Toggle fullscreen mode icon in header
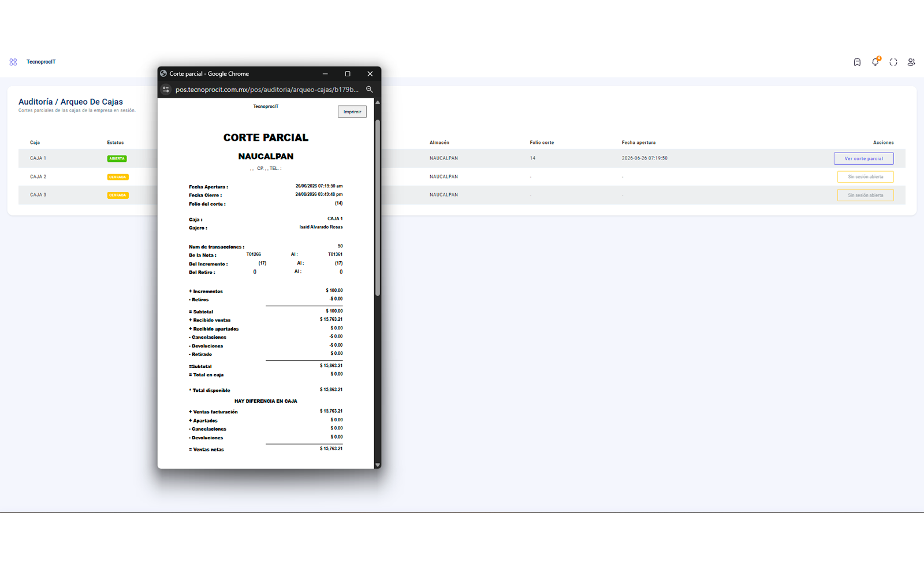Screen dimensions: 924x578 click(893, 62)
